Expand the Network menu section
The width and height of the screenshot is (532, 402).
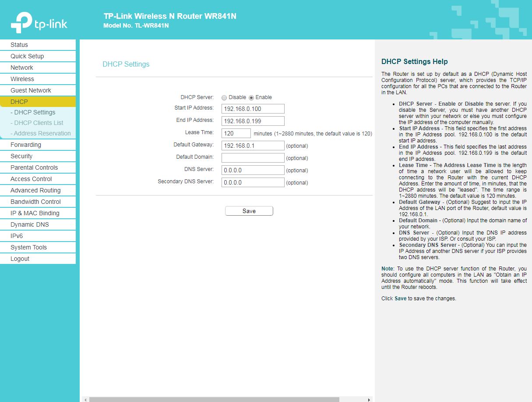tap(22, 68)
